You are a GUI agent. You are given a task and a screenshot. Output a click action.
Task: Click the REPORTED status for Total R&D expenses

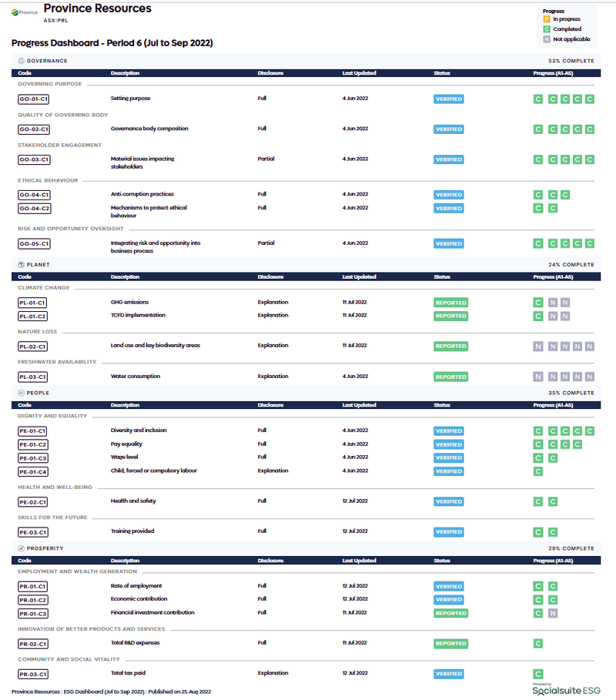coord(451,643)
